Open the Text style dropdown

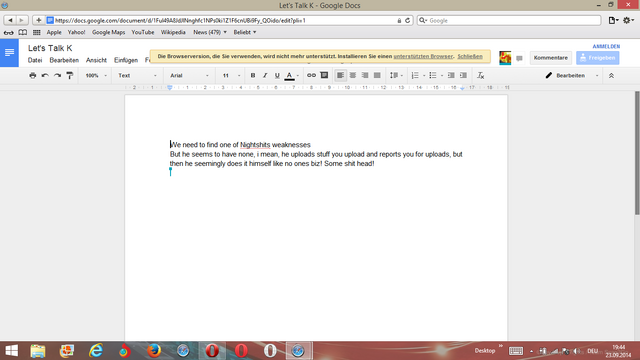point(137,76)
